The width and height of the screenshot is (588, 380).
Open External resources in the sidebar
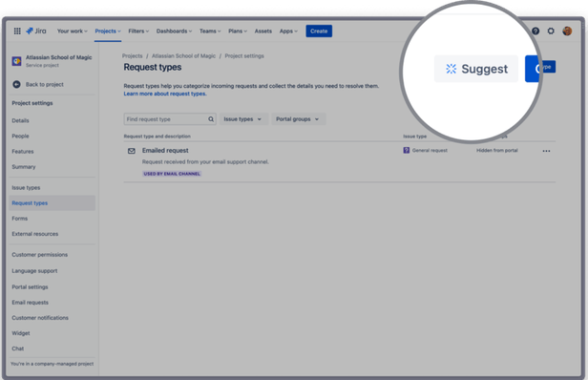click(35, 234)
